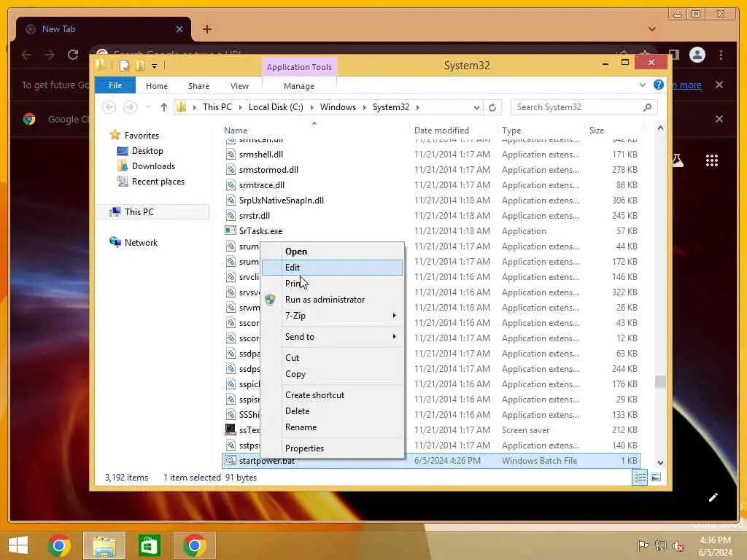
Task: Click the search magnifier icon
Action: coord(647,107)
